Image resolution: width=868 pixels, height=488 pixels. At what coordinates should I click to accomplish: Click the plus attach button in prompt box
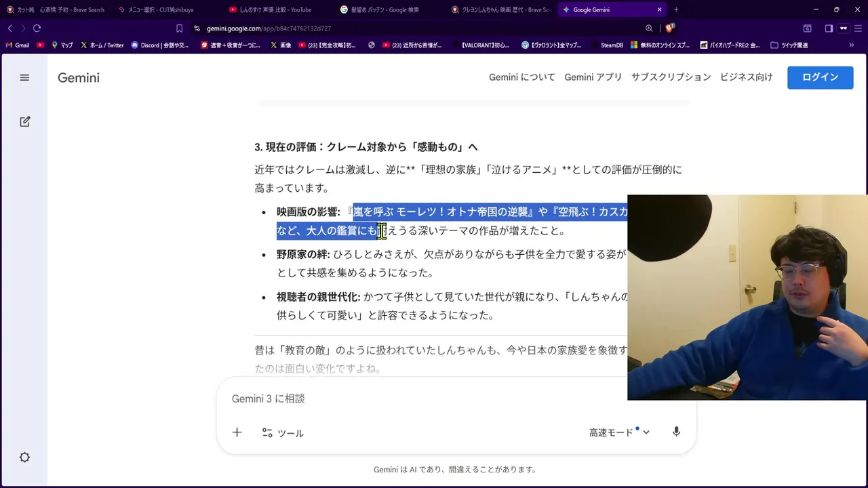click(x=237, y=432)
